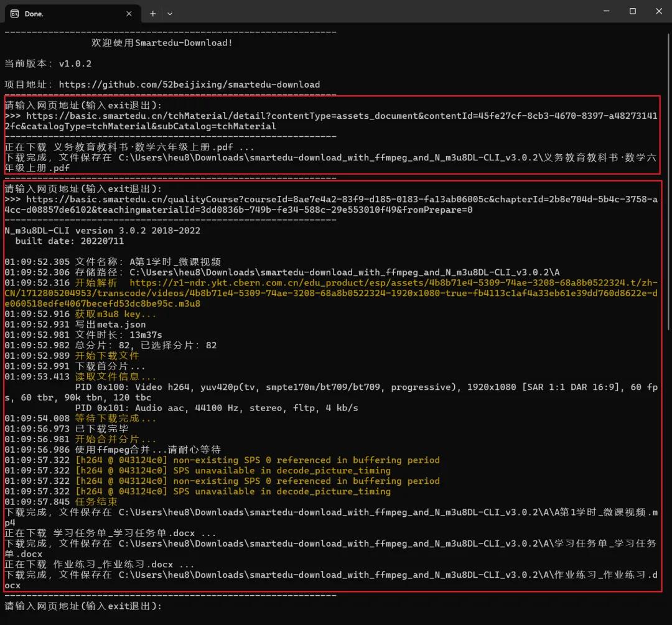Viewport: 672px width, 625px height.
Task: Click the 写出meta.json line
Action: click(x=75, y=325)
